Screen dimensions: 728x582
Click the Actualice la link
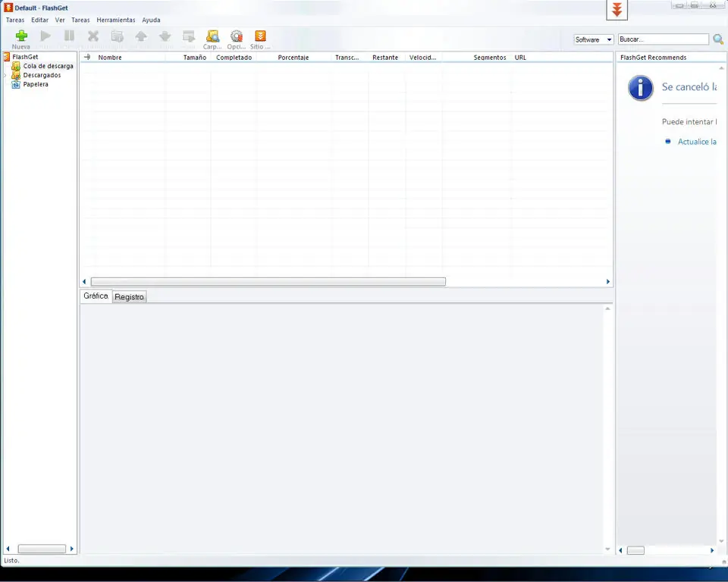[697, 142]
